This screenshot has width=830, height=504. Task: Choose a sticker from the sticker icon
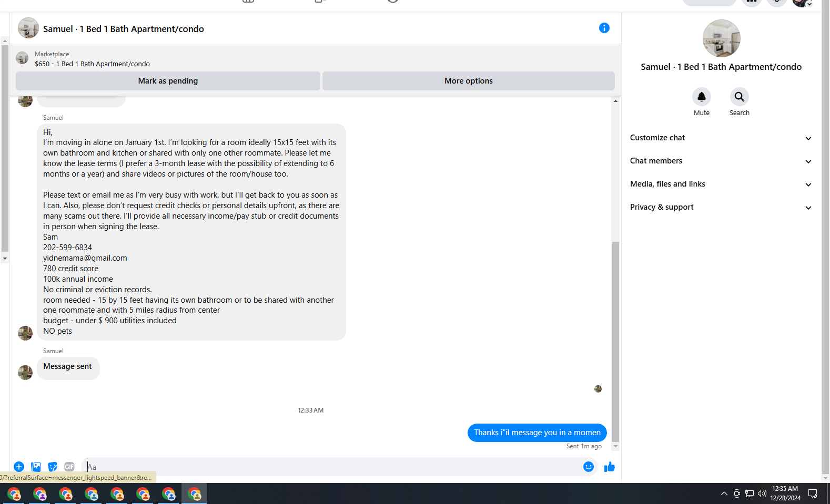click(x=53, y=467)
